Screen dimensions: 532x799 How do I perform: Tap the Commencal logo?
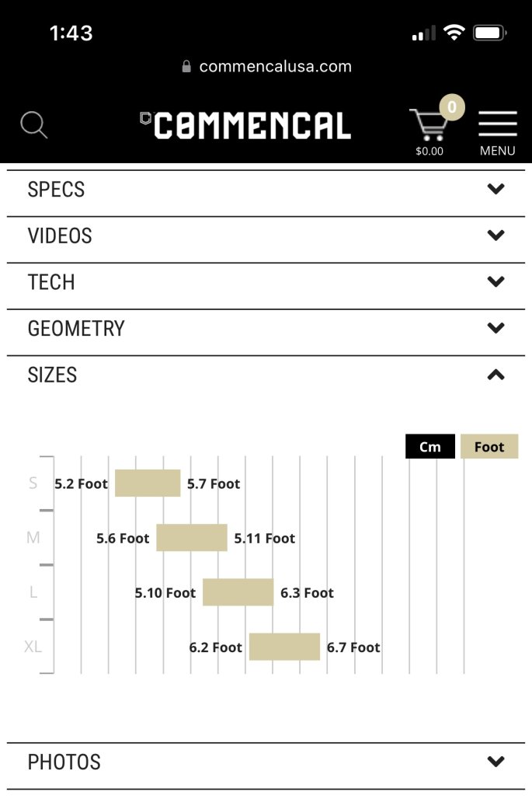246,125
